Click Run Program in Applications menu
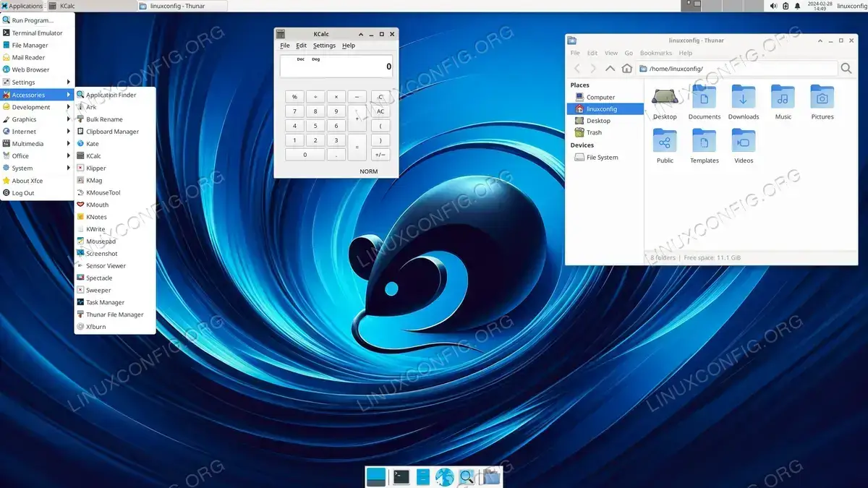The image size is (868, 488). (37, 20)
